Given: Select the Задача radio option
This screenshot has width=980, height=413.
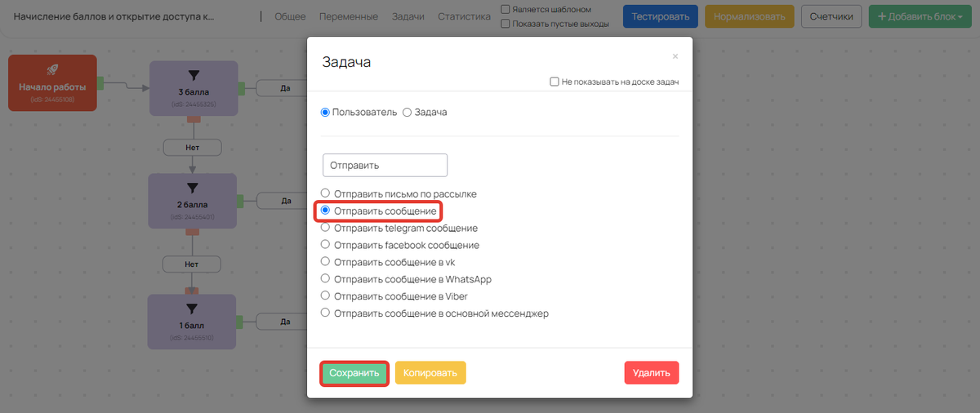Looking at the screenshot, I should (408, 112).
